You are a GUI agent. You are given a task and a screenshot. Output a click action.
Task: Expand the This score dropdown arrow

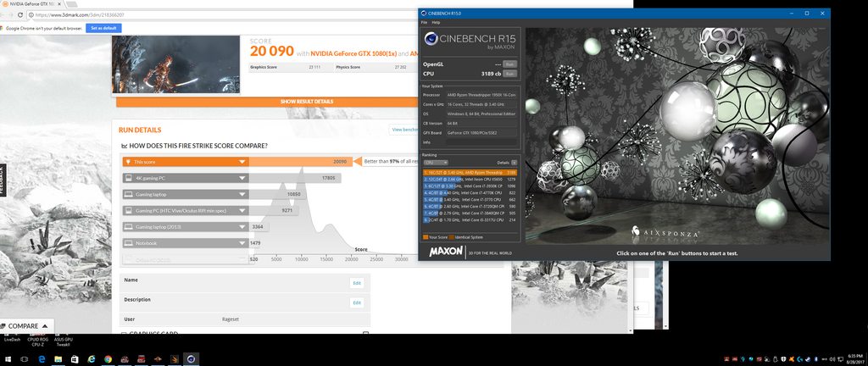(242, 162)
